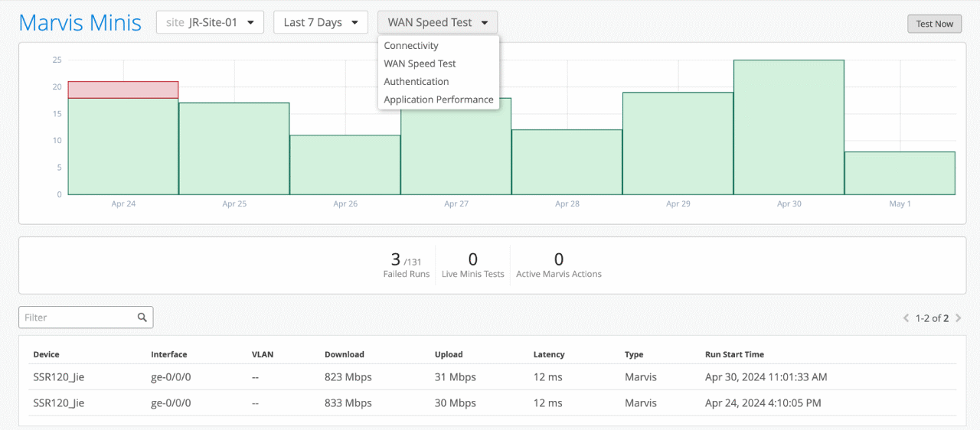The image size is (980, 430).
Task: Click the search magnifier icon in Filter
Action: pos(142,318)
